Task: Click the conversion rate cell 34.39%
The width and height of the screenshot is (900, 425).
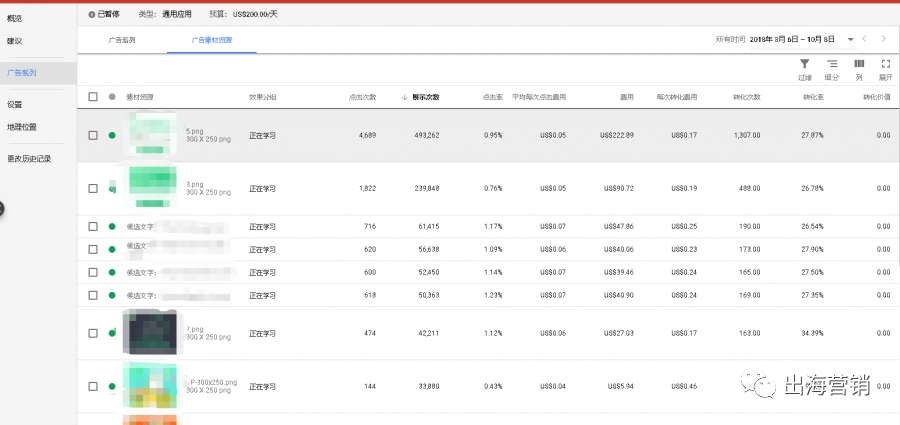Action: (x=813, y=333)
